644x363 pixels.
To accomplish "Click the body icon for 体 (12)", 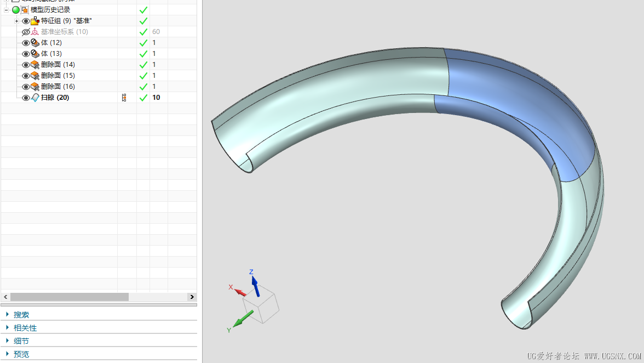I will (x=35, y=43).
